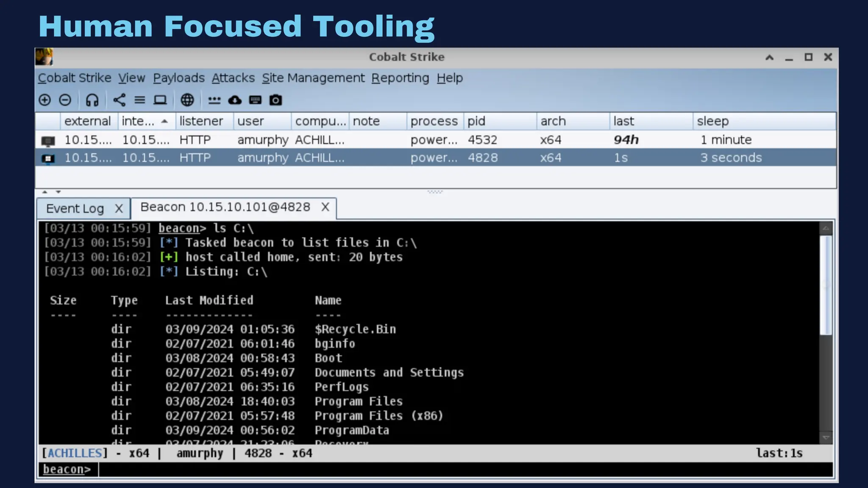The height and width of the screenshot is (488, 868).
Task: Sort sessions by the pid column
Action: click(500, 121)
